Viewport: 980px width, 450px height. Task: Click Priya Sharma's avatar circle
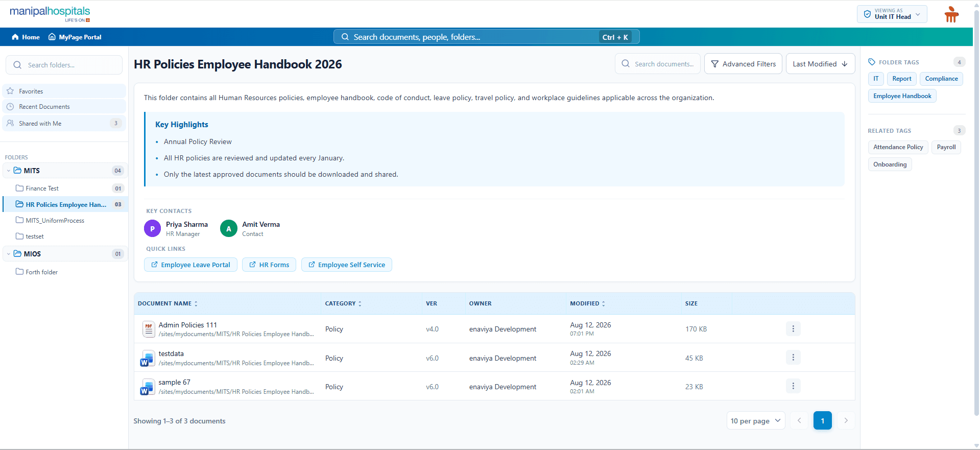click(x=152, y=228)
